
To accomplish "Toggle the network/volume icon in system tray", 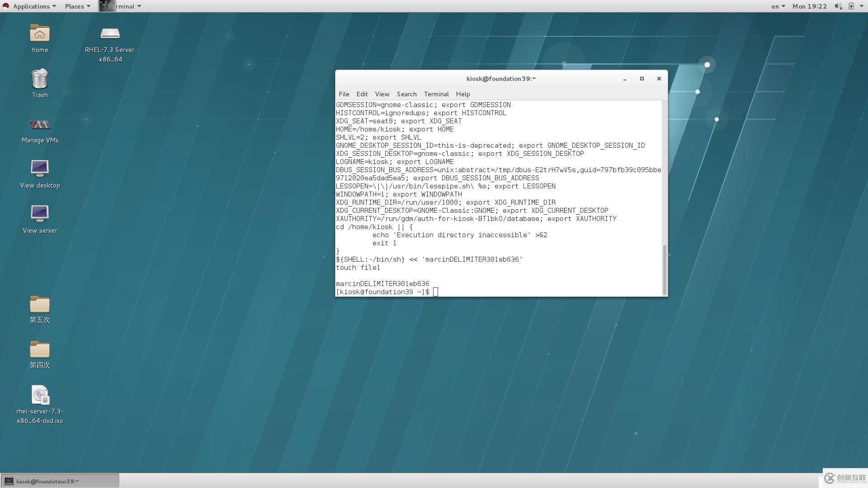I will click(838, 6).
